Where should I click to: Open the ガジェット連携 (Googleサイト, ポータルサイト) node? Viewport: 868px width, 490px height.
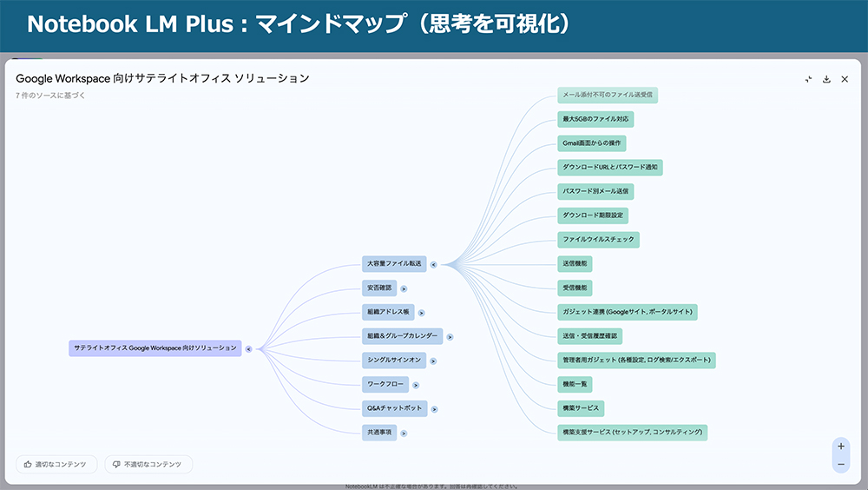pos(628,312)
